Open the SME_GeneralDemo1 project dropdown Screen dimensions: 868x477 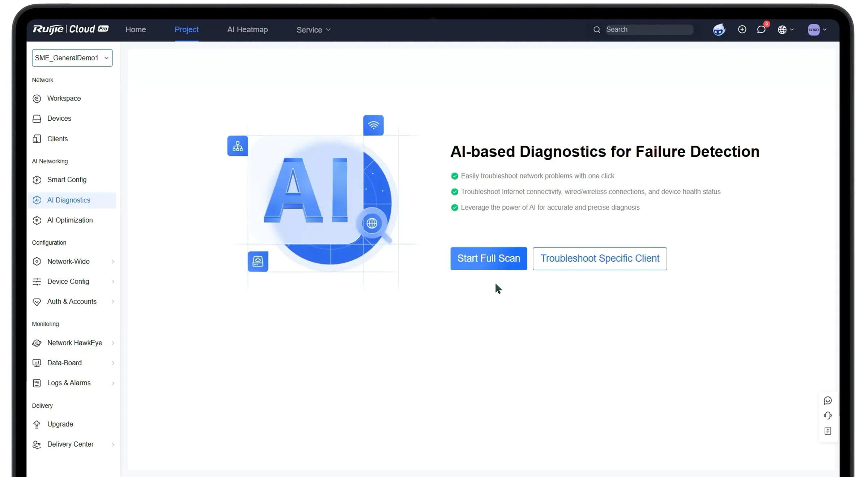[x=72, y=58]
